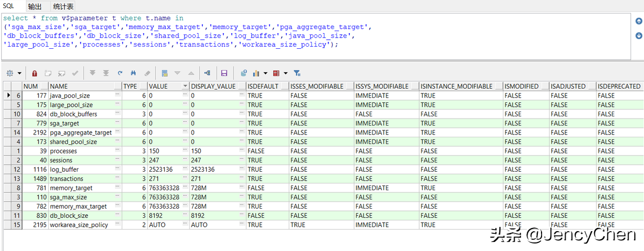Refresh the query results
644x251 pixels.
click(x=120, y=73)
